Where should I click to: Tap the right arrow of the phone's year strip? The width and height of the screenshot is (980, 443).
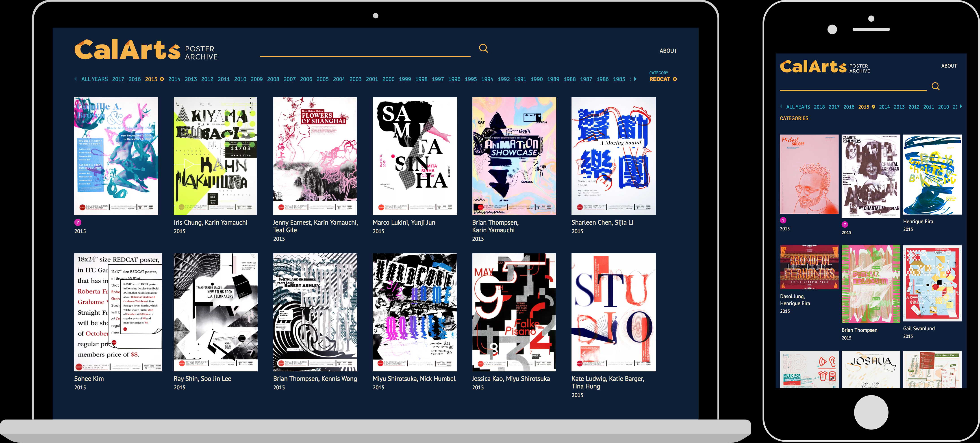961,107
